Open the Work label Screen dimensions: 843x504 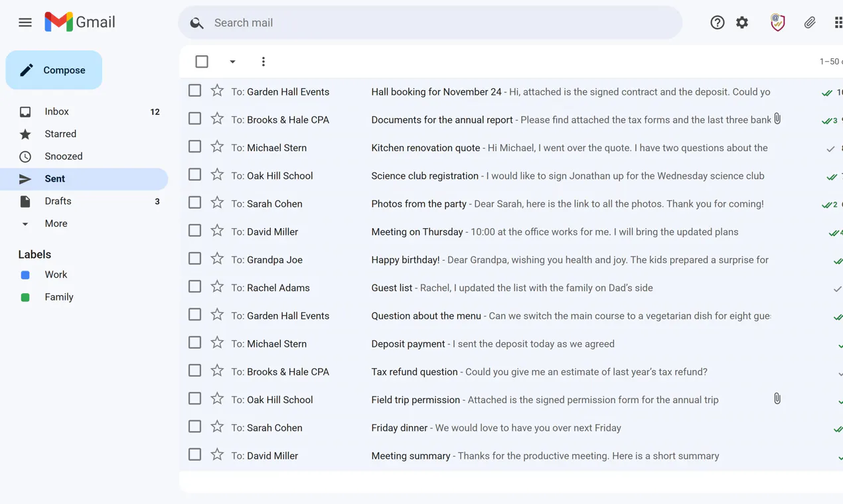84,275
